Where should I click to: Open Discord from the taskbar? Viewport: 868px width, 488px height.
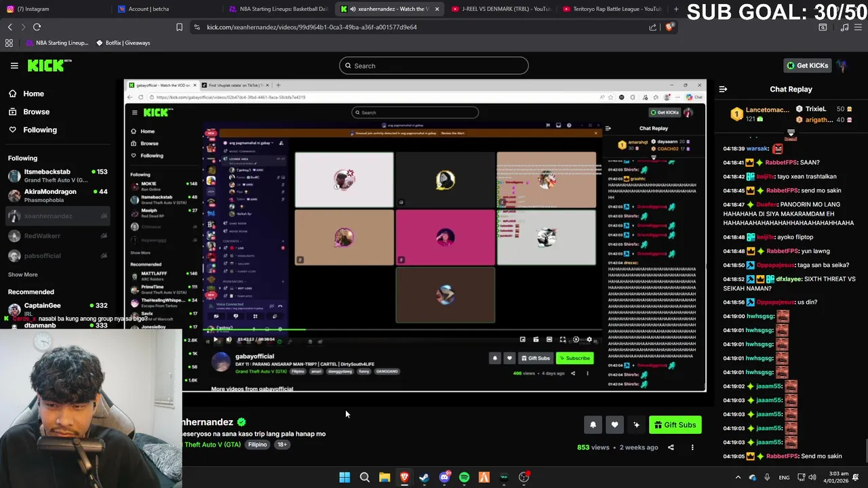[444, 477]
